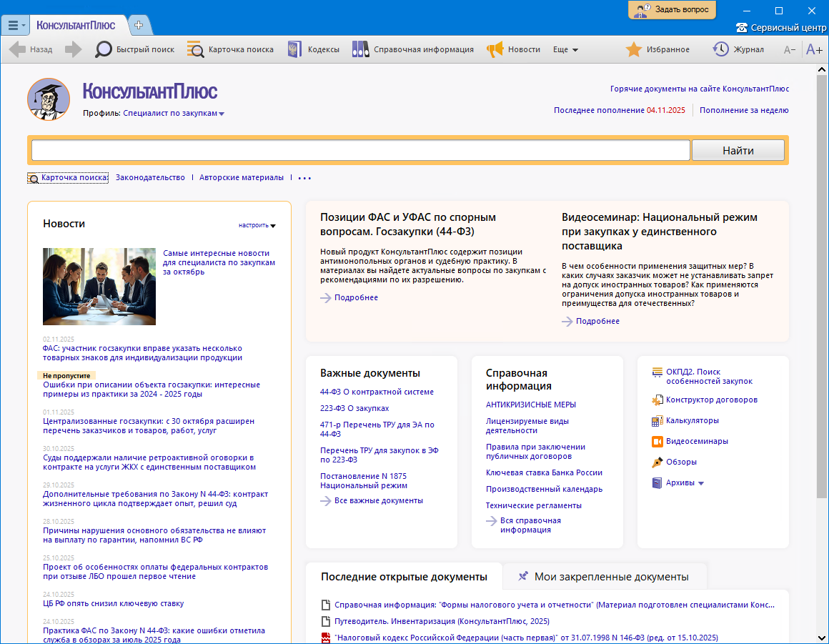This screenshot has width=829, height=644.
Task: Open Quick Search magnifier icon in toolbar
Action: (104, 49)
